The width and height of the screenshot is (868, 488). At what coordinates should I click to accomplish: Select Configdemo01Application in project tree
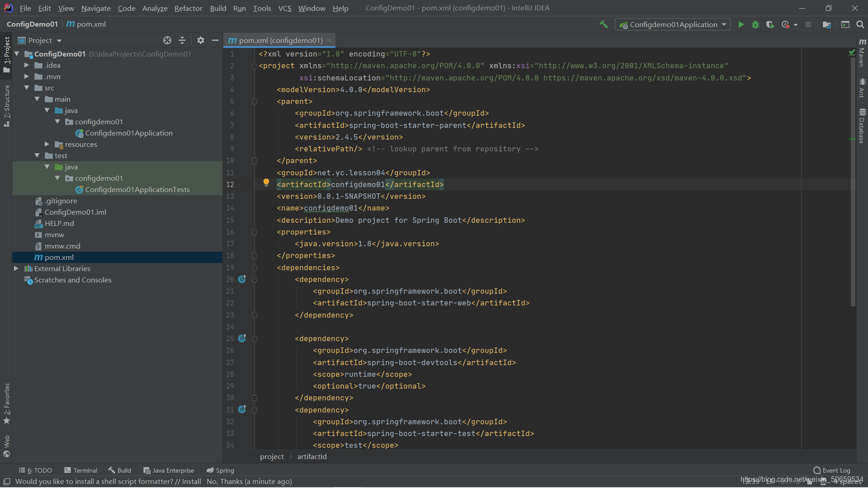click(x=129, y=132)
